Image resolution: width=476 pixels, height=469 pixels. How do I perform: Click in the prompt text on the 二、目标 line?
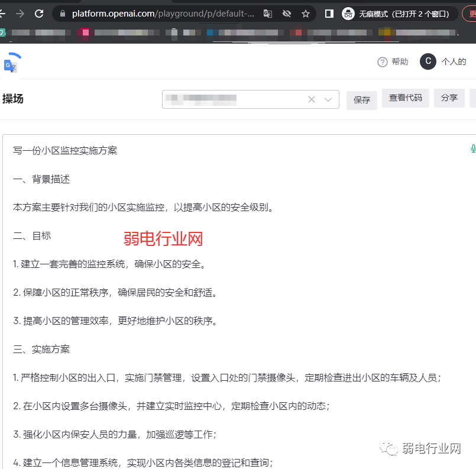point(33,235)
